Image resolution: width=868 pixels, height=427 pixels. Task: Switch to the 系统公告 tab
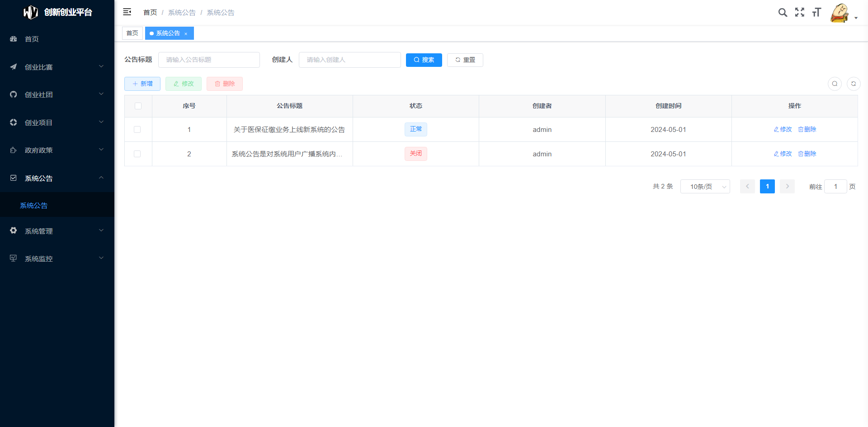click(x=169, y=33)
